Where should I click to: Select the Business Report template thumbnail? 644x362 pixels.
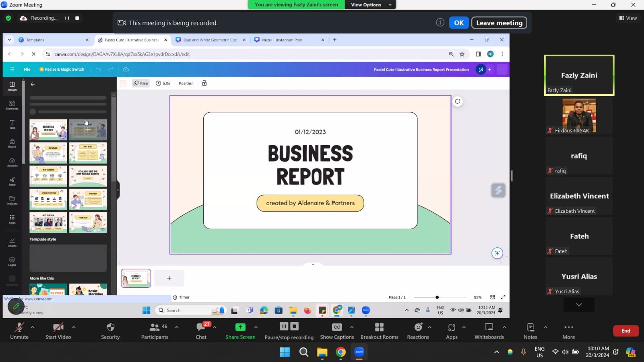(x=48, y=130)
